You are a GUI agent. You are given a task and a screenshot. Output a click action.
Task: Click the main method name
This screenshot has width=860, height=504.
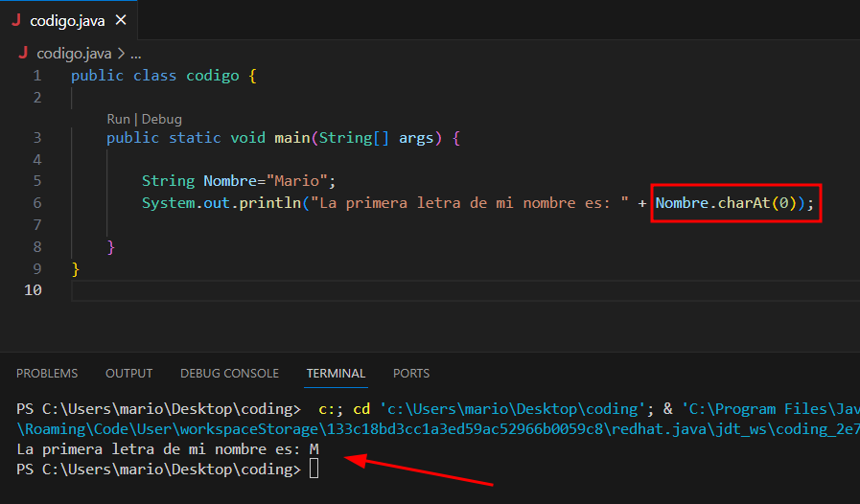tap(292, 138)
